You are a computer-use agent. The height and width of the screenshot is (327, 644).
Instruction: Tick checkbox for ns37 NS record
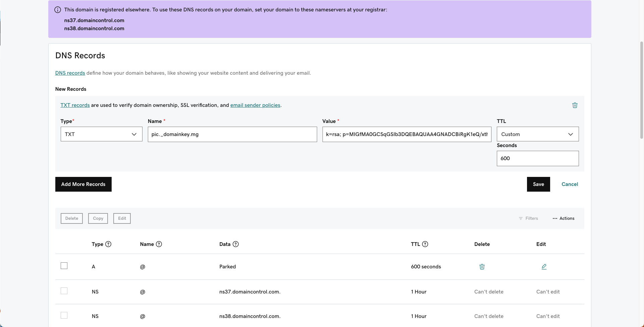coord(64,291)
